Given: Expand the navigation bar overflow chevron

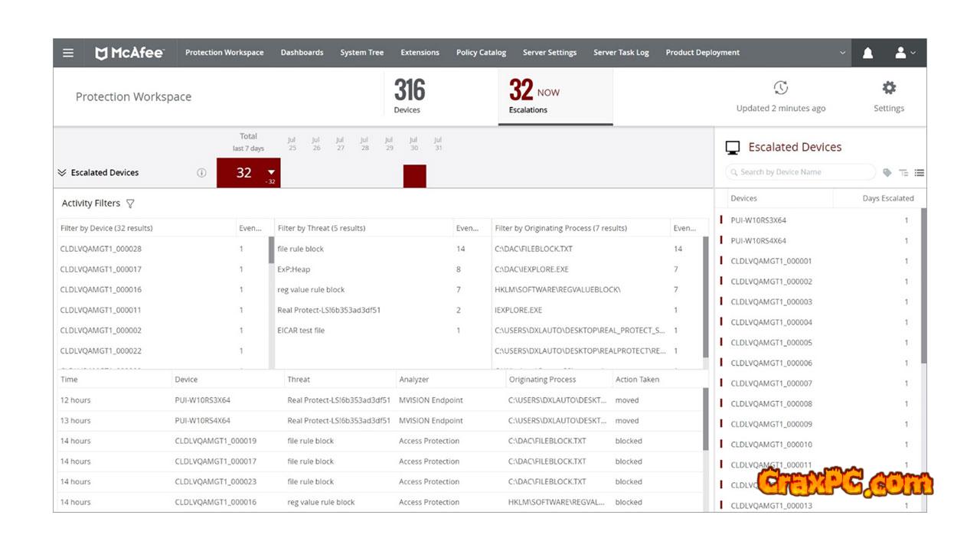Looking at the screenshot, I should tap(843, 53).
